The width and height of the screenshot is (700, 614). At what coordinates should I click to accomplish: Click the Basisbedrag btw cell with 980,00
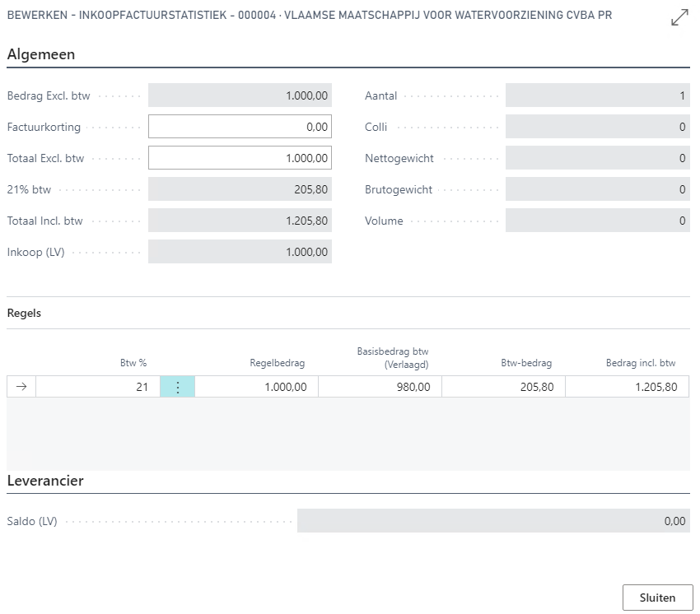380,387
